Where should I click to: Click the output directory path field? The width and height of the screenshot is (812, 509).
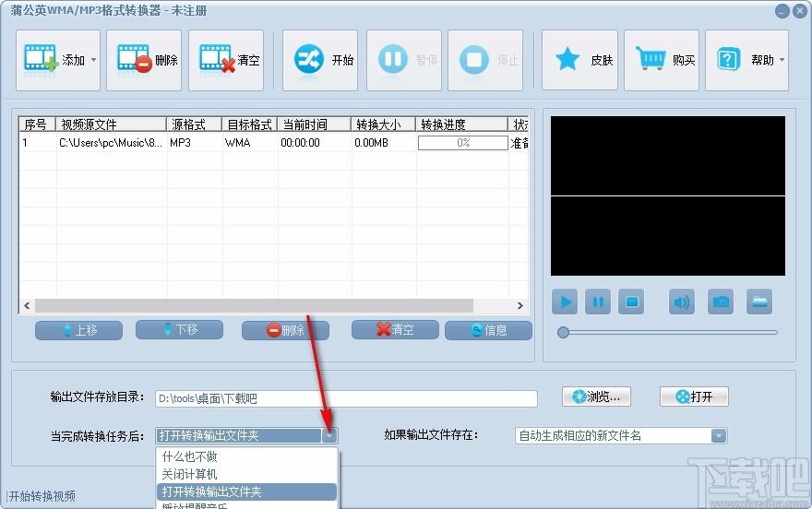(346, 398)
